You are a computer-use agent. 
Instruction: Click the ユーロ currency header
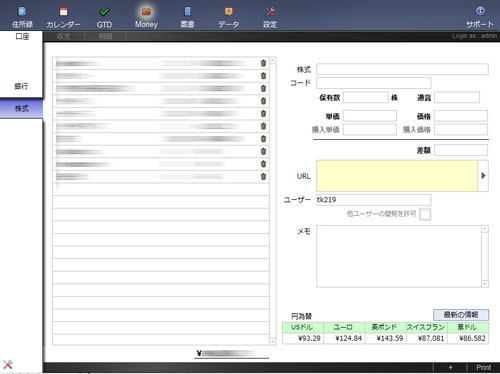pos(344,327)
